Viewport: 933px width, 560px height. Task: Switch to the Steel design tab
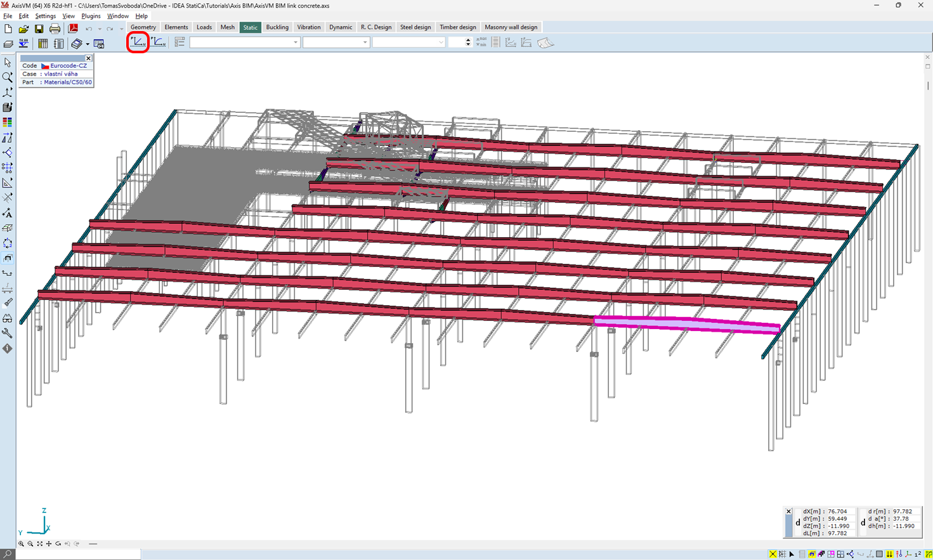point(415,27)
